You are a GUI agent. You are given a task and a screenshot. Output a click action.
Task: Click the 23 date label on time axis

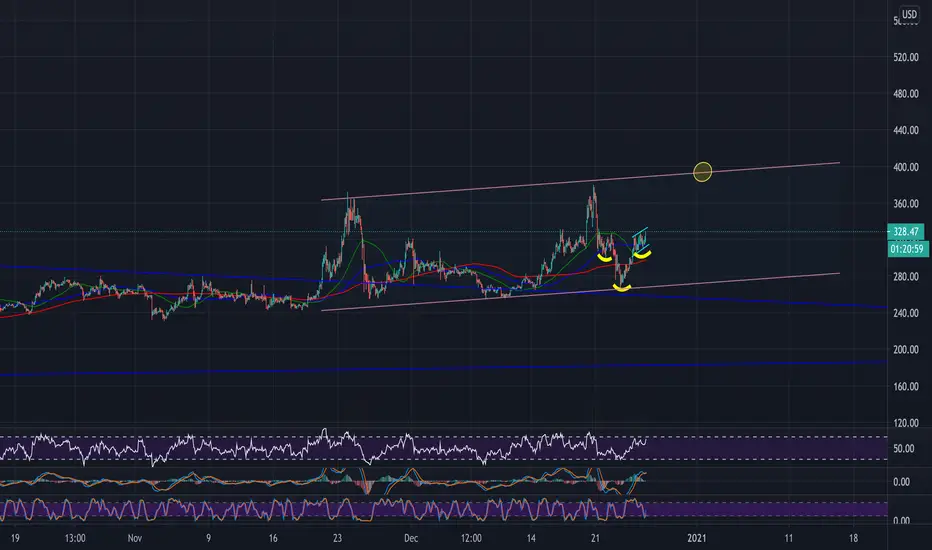[x=337, y=538]
